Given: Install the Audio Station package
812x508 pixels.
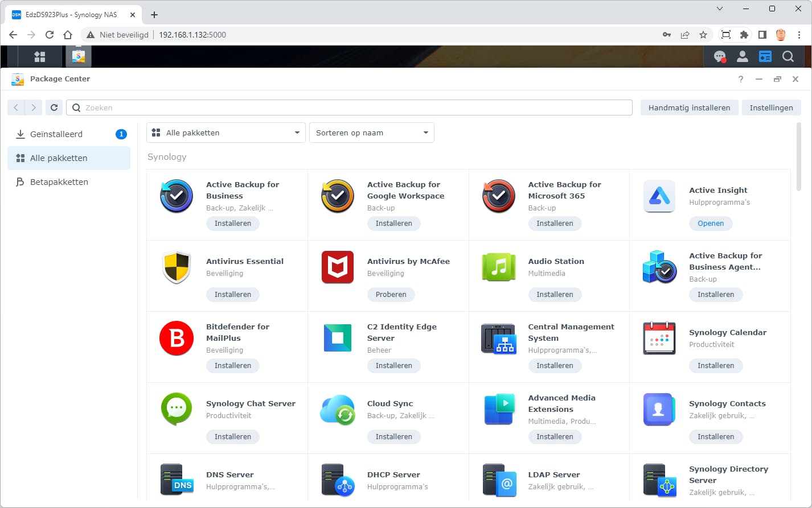Looking at the screenshot, I should tap(555, 295).
